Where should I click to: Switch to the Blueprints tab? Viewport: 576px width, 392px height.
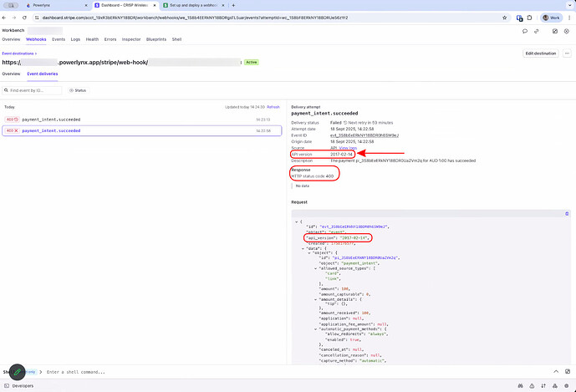155,39
